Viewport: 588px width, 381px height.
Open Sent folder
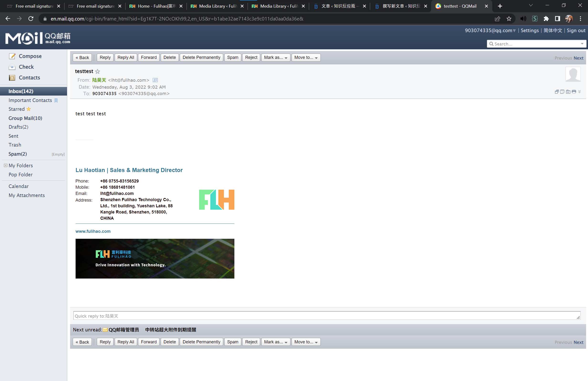point(13,136)
